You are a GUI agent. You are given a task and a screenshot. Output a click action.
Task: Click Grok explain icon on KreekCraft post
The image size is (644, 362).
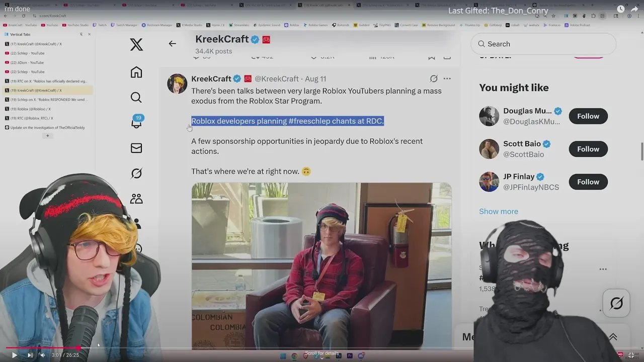point(434,78)
